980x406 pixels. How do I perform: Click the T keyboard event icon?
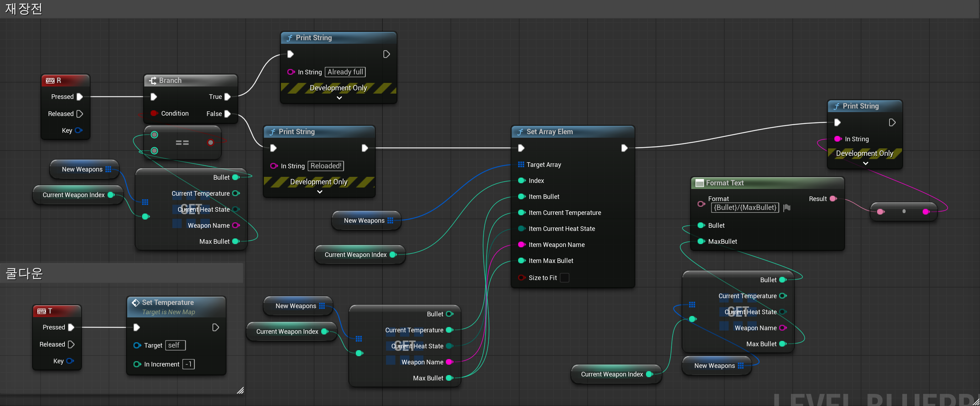click(41, 311)
